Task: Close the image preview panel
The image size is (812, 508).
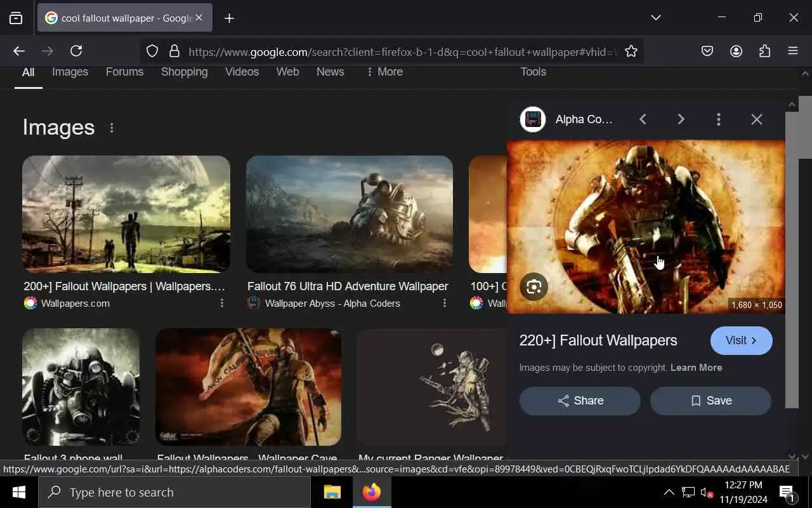Action: (756, 119)
